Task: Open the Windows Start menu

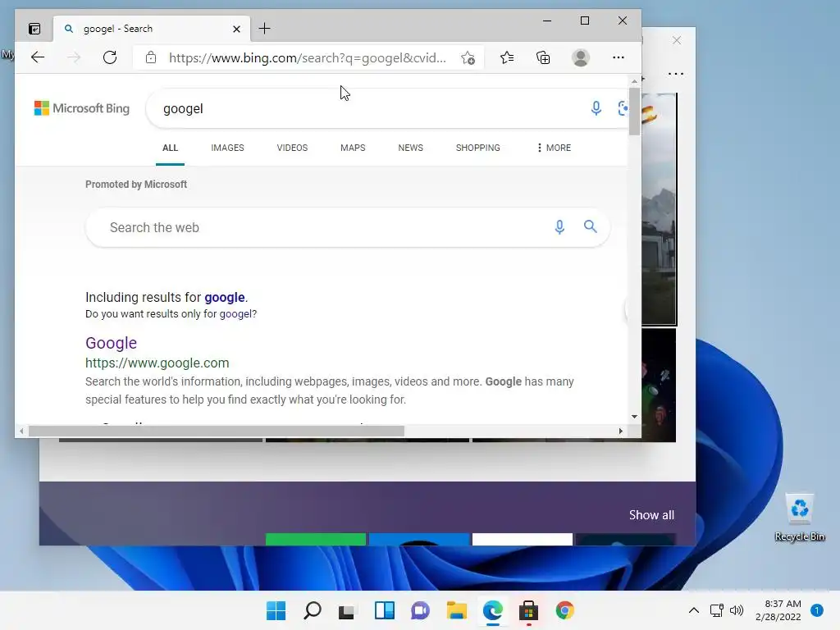Action: coord(276,610)
